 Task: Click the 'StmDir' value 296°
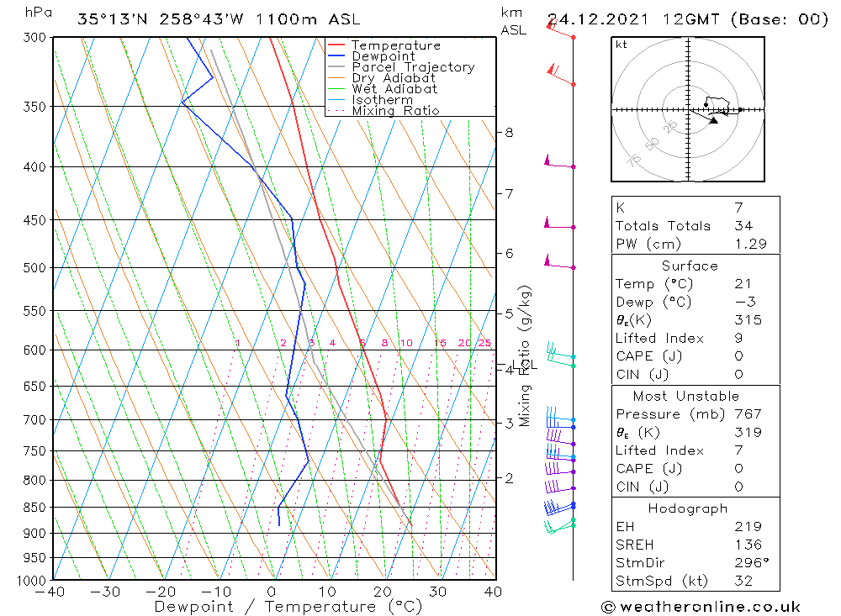pos(752,563)
